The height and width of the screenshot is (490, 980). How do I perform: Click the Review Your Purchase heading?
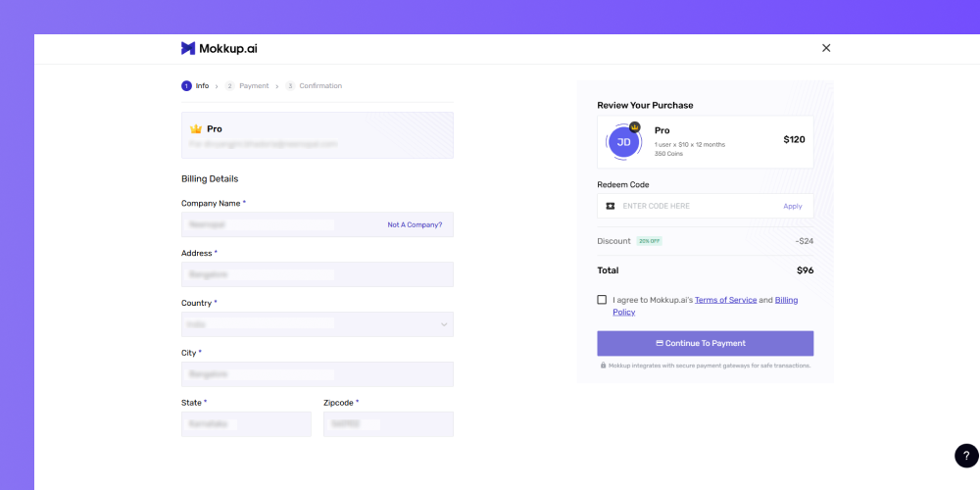point(645,105)
